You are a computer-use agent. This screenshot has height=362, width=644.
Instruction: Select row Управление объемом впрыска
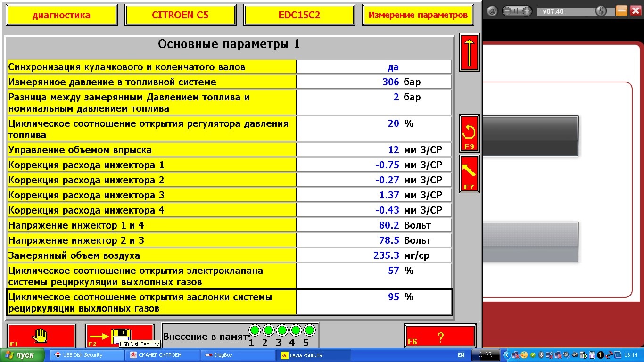(x=229, y=150)
